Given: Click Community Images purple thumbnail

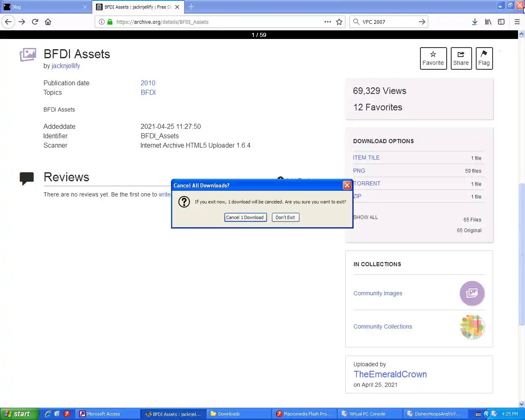Looking at the screenshot, I should [x=472, y=293].
